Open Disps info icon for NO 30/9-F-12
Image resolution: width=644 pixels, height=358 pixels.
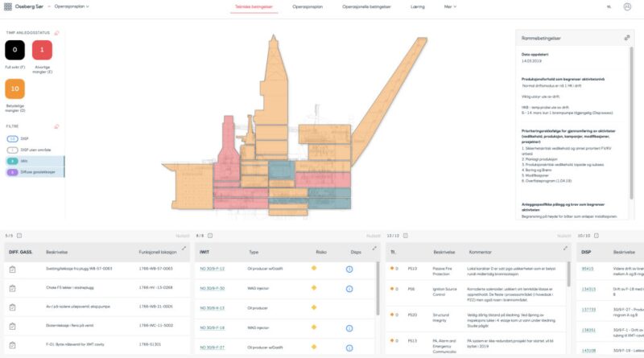click(x=349, y=268)
